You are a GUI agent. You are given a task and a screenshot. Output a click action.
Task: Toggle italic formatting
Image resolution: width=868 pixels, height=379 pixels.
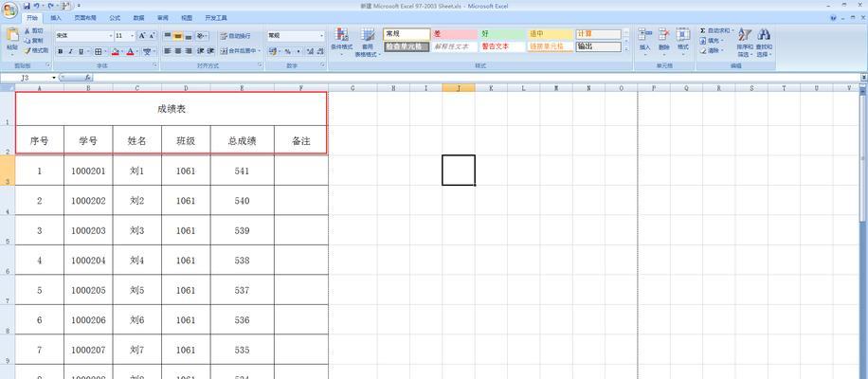coord(72,51)
